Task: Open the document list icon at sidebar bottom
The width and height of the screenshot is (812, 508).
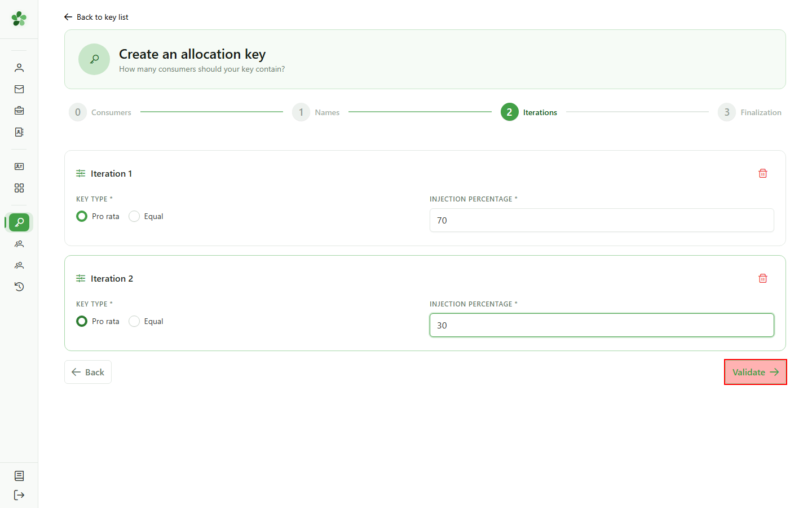Action: [19, 476]
